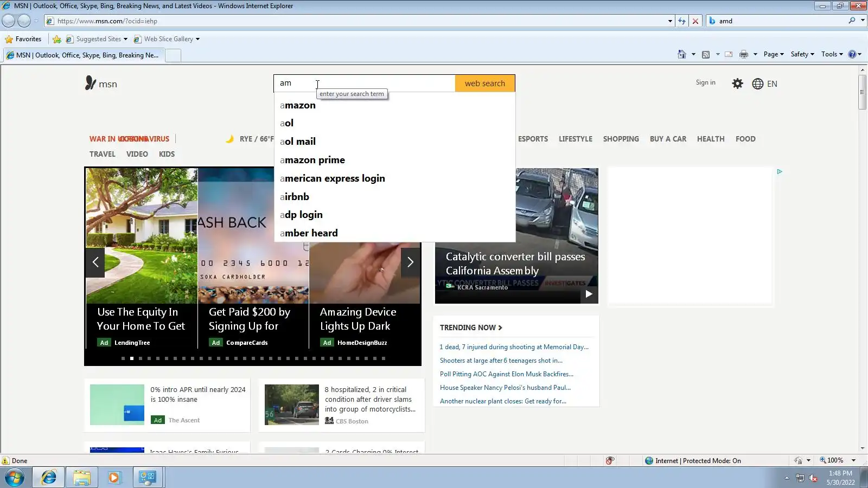Click the AdChoices icon on the ad panel
This screenshot has height=488, width=868.
tap(780, 171)
